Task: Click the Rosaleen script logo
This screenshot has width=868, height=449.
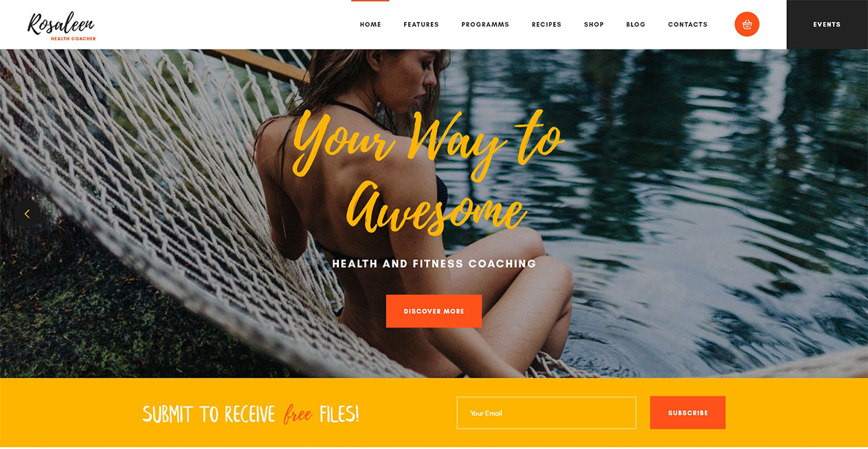Action: pos(60,23)
